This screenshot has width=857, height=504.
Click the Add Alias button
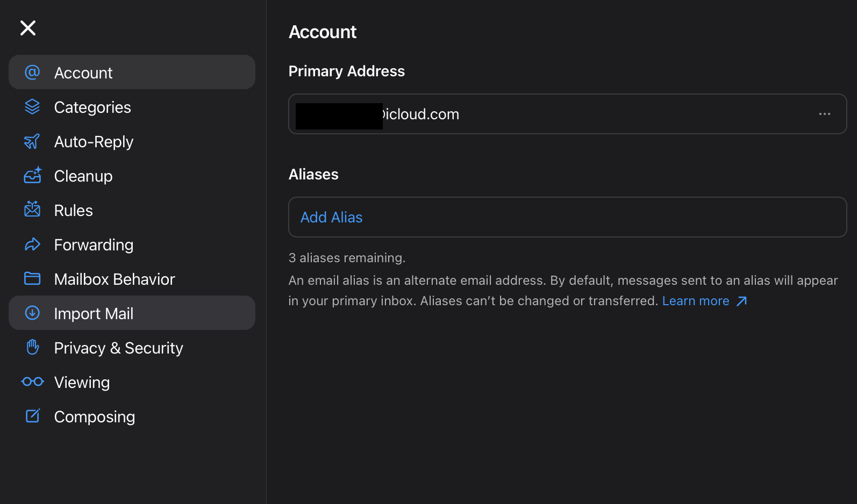pyautogui.click(x=331, y=217)
